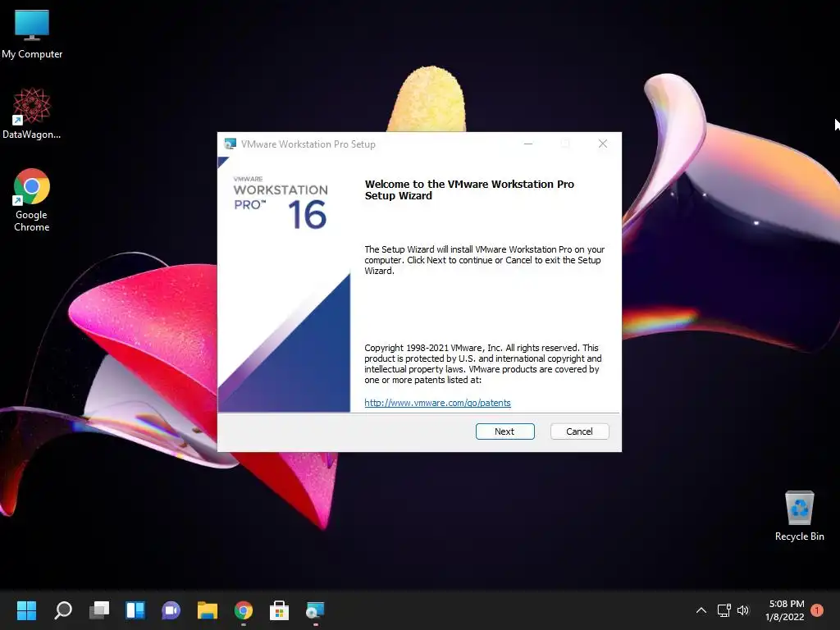Open the volume control in system tray
The image size is (840, 630).
(743, 610)
